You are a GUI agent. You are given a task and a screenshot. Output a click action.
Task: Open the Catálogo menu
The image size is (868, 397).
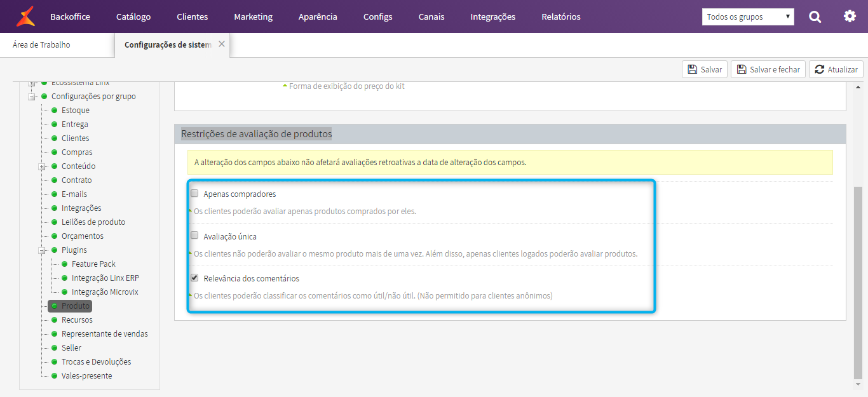tap(133, 17)
